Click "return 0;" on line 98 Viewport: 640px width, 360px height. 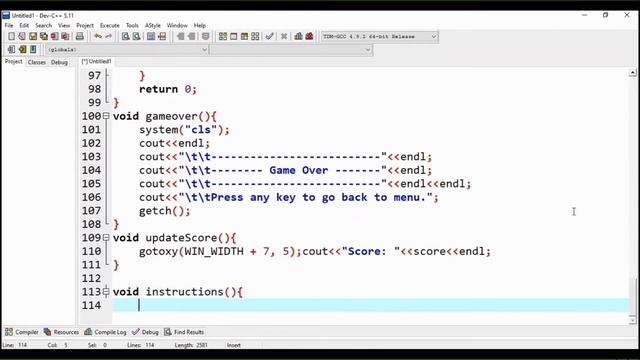point(168,89)
